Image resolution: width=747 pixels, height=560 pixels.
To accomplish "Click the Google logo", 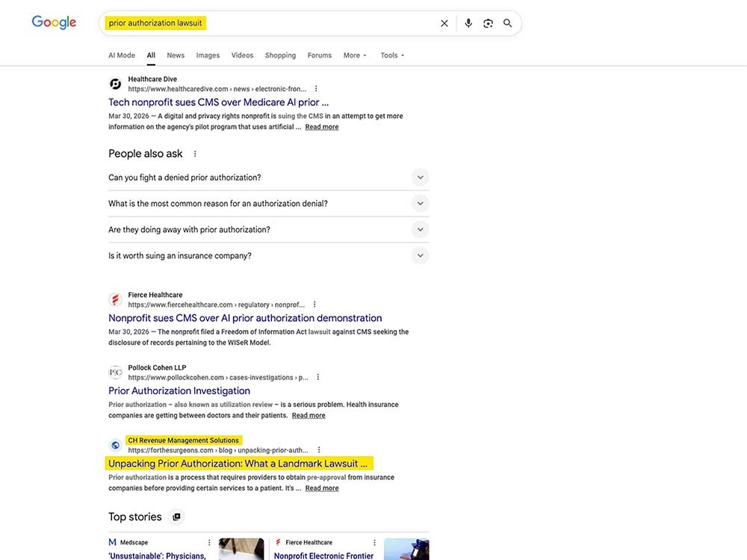I will point(54,22).
